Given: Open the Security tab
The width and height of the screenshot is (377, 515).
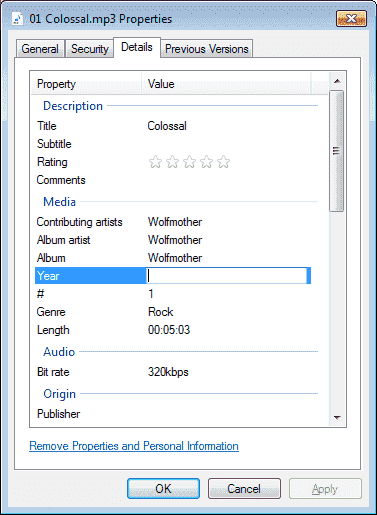Looking at the screenshot, I should 90,49.
